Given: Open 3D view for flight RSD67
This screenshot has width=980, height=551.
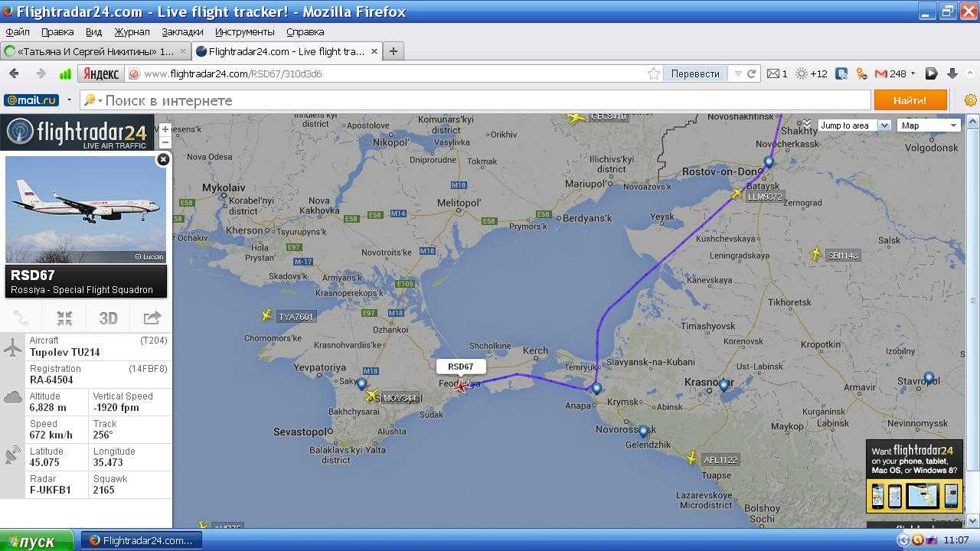Looking at the screenshot, I should coord(108,318).
